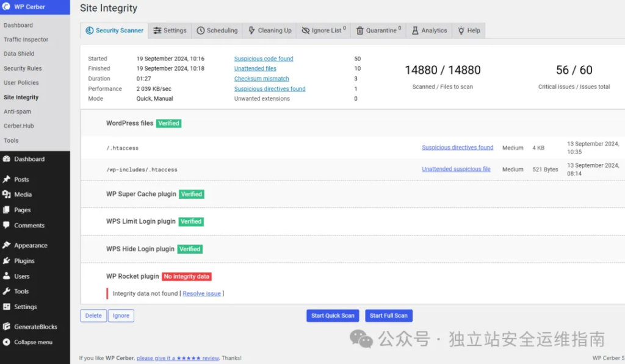Click the WPS Hide Login plugin heading
Viewport: 625px width, 364px height.
(x=140, y=249)
